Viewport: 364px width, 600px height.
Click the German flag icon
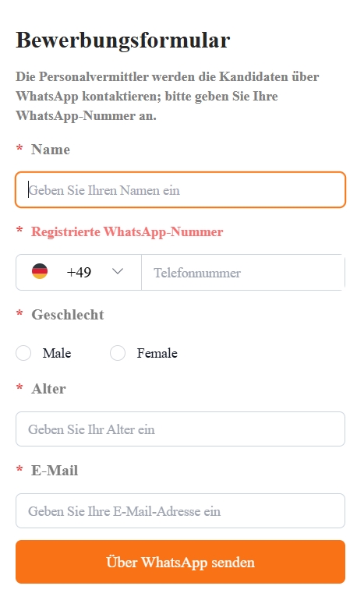[40, 271]
